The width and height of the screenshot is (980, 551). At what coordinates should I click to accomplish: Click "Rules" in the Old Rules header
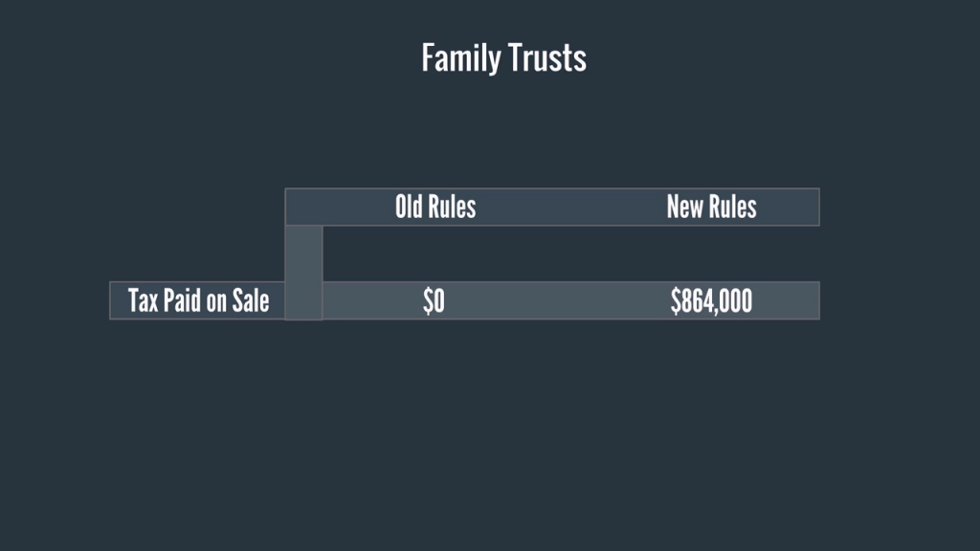click(x=452, y=207)
